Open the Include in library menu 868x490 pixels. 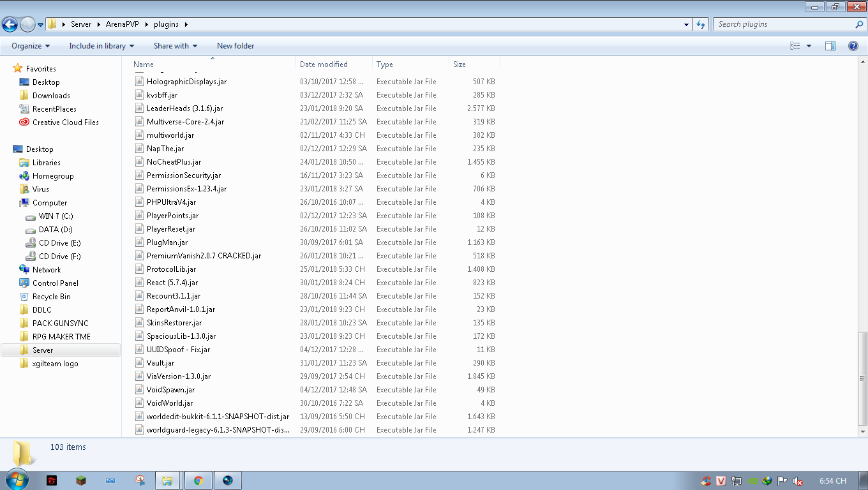pyautogui.click(x=101, y=46)
